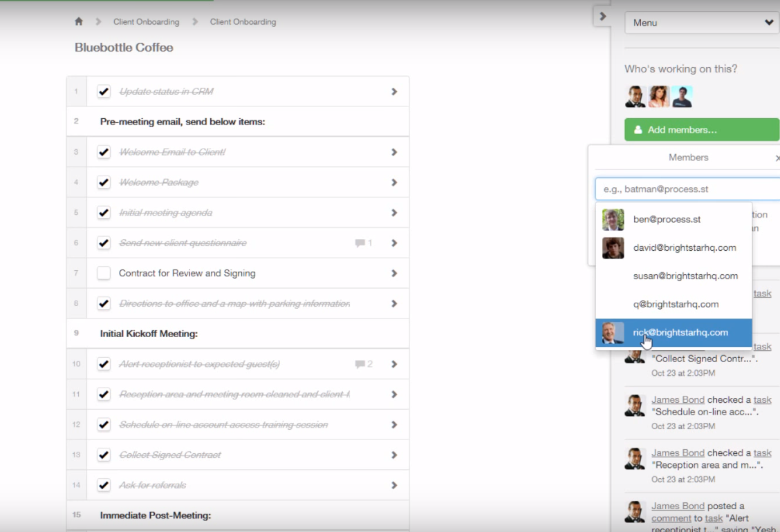Image resolution: width=780 pixels, height=532 pixels.
Task: Click Pre-meeting email heading row
Action: [x=238, y=122]
